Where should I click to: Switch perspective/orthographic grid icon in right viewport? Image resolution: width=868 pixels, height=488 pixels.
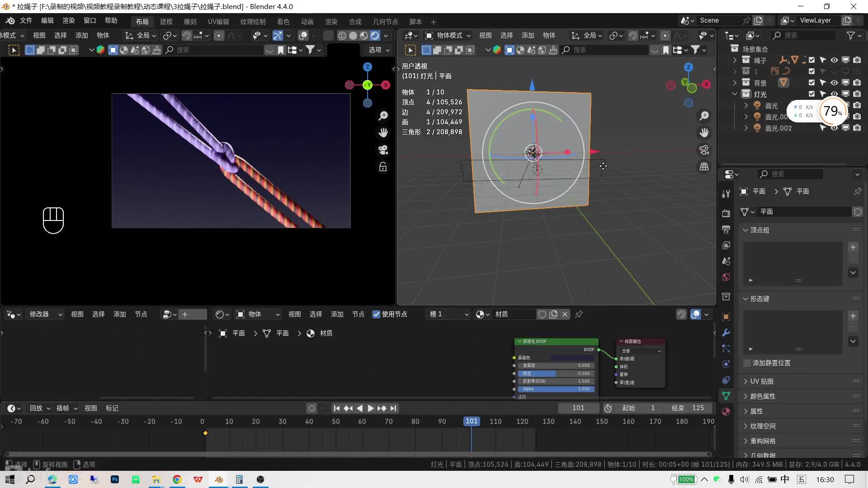pos(704,167)
